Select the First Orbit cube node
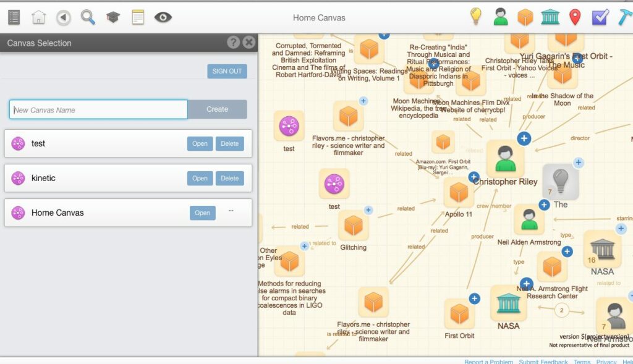This screenshot has width=633, height=364. click(459, 314)
